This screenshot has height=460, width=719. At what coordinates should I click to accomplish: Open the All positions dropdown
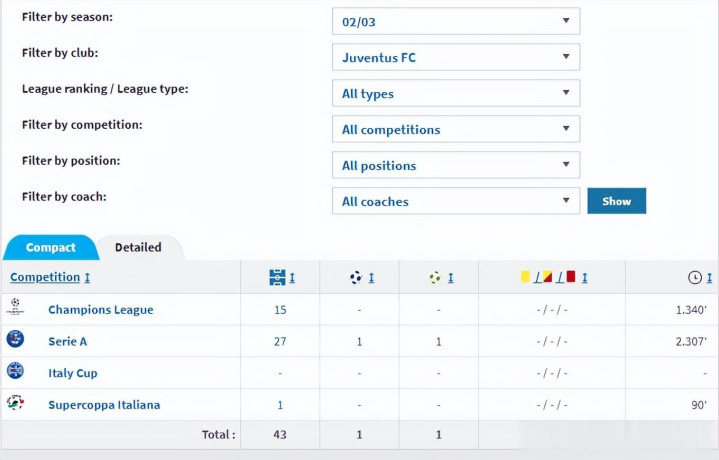click(x=456, y=165)
